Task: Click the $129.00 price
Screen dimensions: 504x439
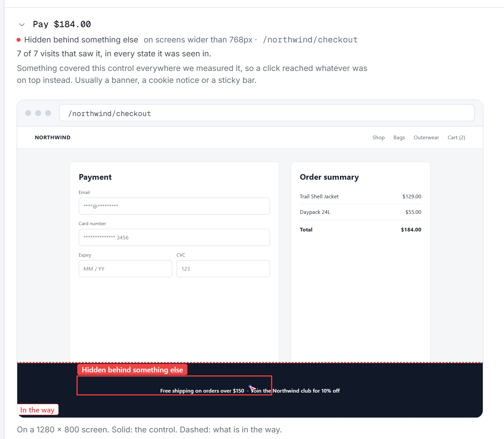Action: coord(412,196)
